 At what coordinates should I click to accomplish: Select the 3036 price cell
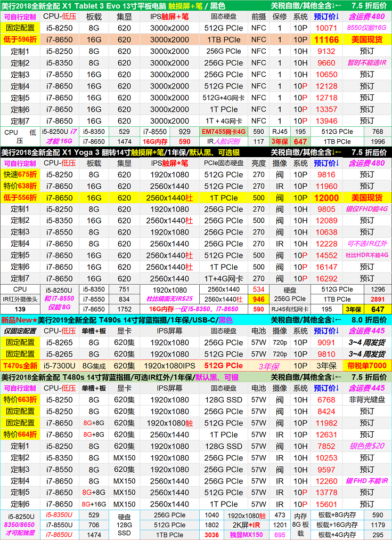pos(211,535)
